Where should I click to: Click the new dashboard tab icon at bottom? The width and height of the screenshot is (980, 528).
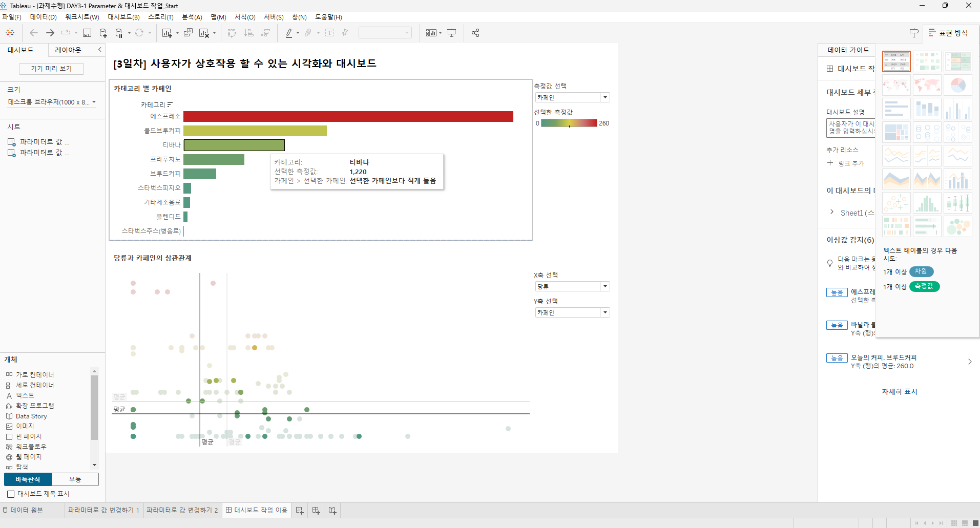(x=316, y=511)
